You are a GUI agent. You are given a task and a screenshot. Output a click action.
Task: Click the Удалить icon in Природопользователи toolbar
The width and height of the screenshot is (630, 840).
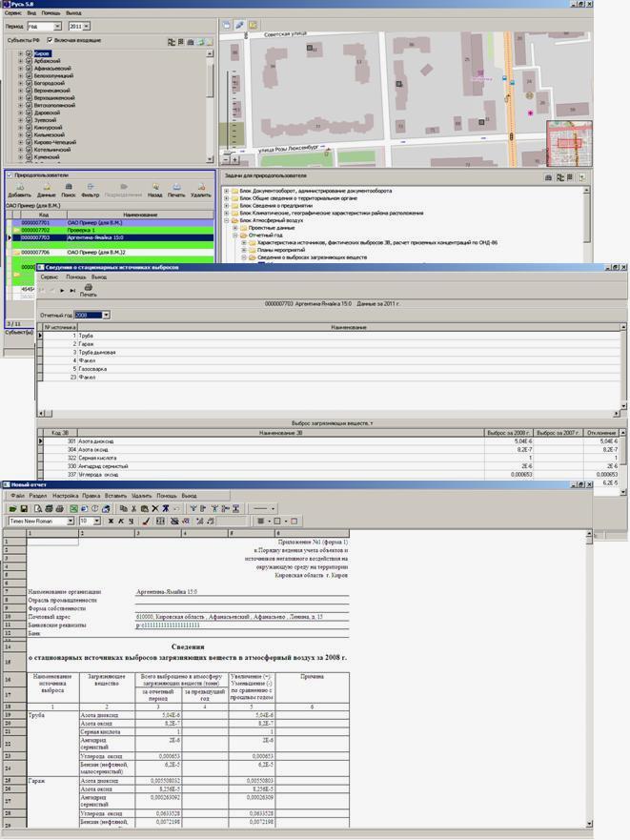point(200,188)
